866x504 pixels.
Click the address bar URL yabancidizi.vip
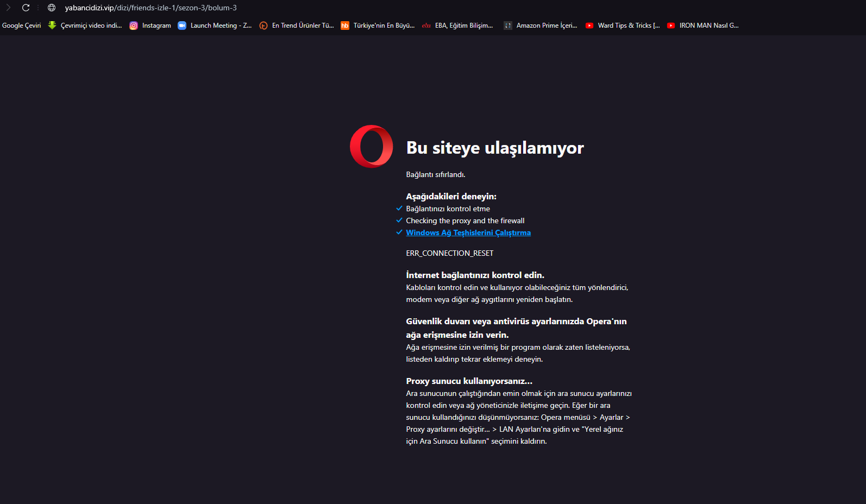coord(150,8)
